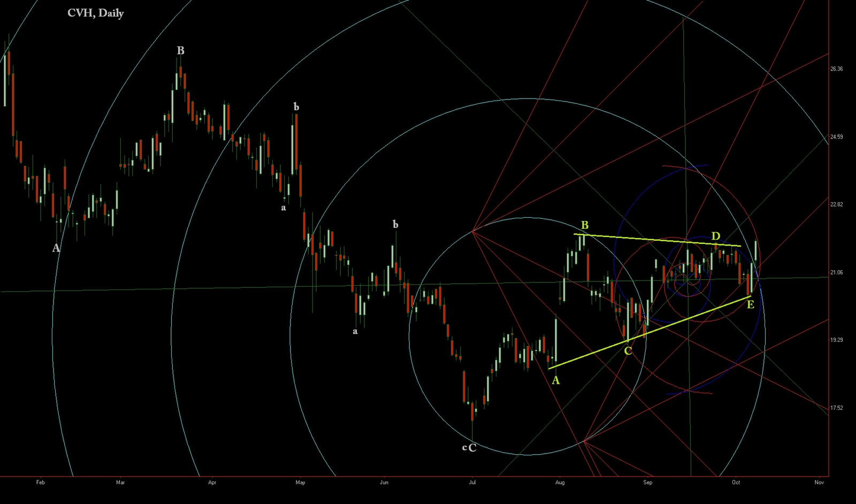This screenshot has height=504, width=856.
Task: Select lowercase a label below the early-May low
Action: pos(284,208)
